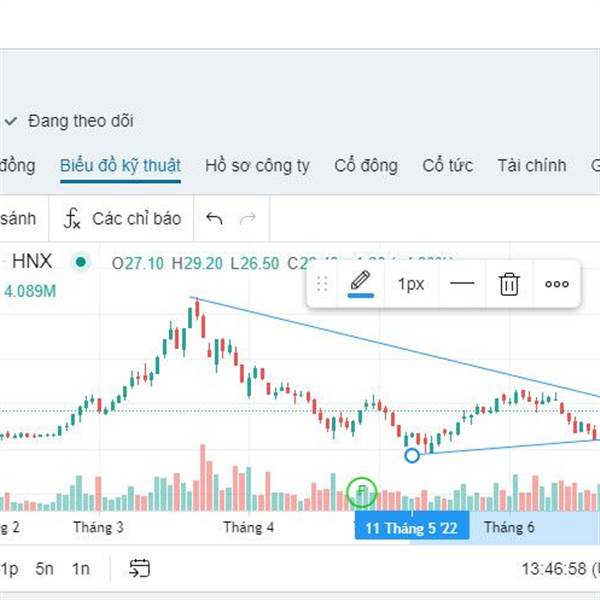Select the 5n time range
600x600 pixels.
pos(44,569)
